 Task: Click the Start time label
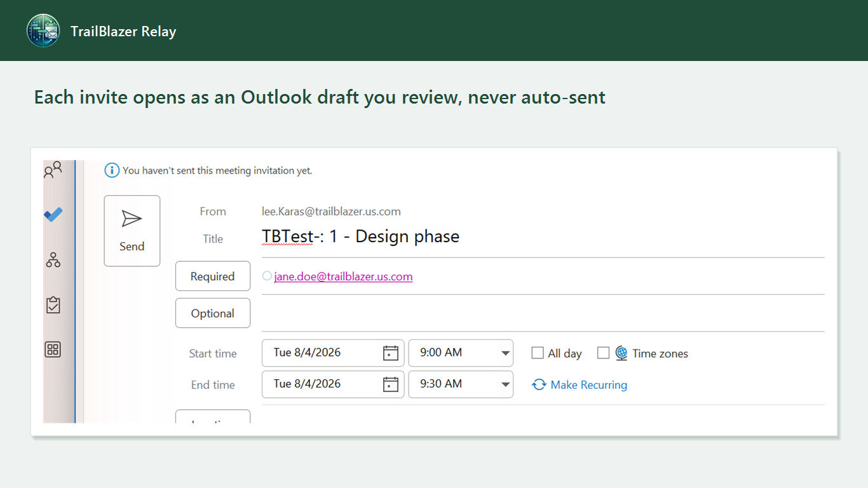pyautogui.click(x=213, y=354)
